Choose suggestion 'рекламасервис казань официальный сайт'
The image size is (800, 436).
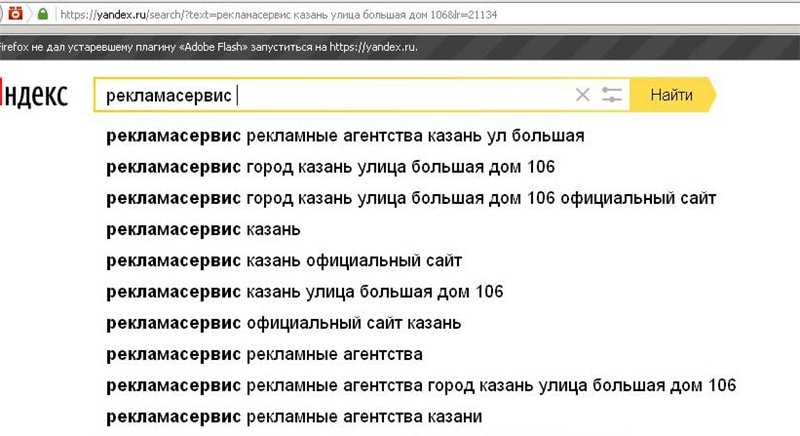click(x=284, y=261)
